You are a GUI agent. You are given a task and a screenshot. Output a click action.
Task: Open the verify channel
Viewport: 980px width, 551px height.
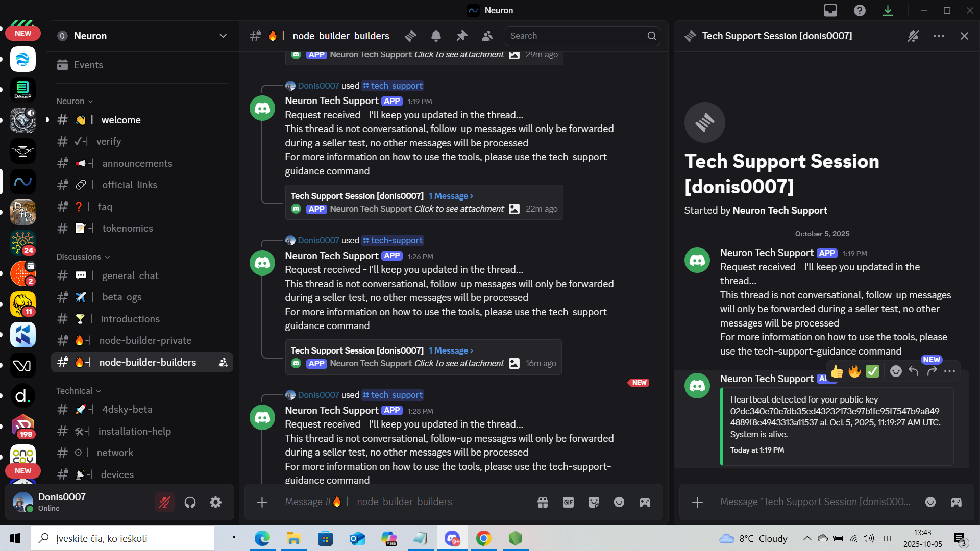point(142,141)
